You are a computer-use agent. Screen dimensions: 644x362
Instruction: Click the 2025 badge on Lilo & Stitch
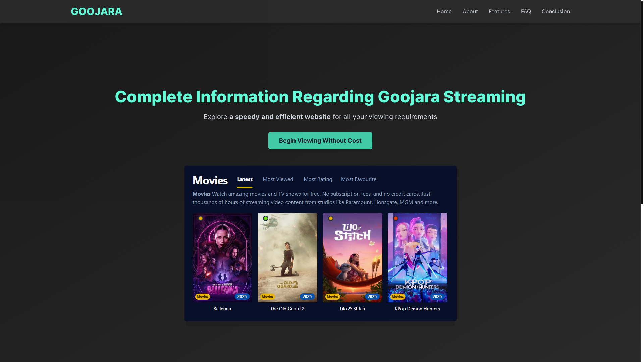click(372, 297)
